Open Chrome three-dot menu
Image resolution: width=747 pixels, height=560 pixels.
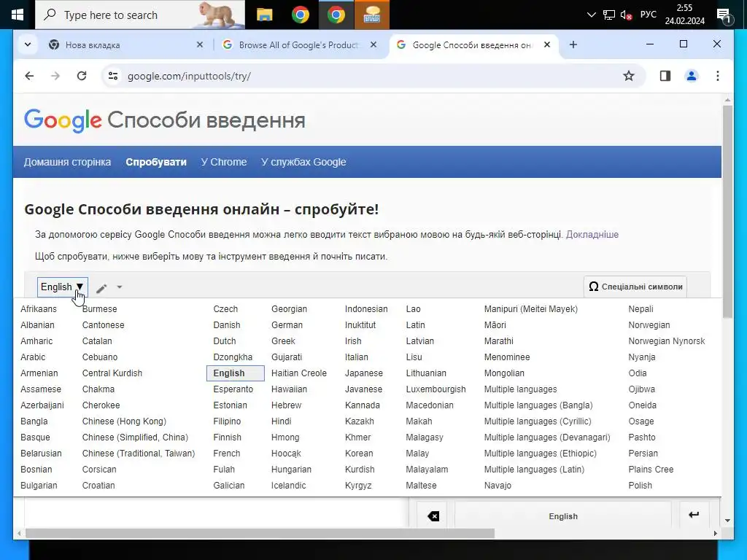pyautogui.click(x=718, y=76)
